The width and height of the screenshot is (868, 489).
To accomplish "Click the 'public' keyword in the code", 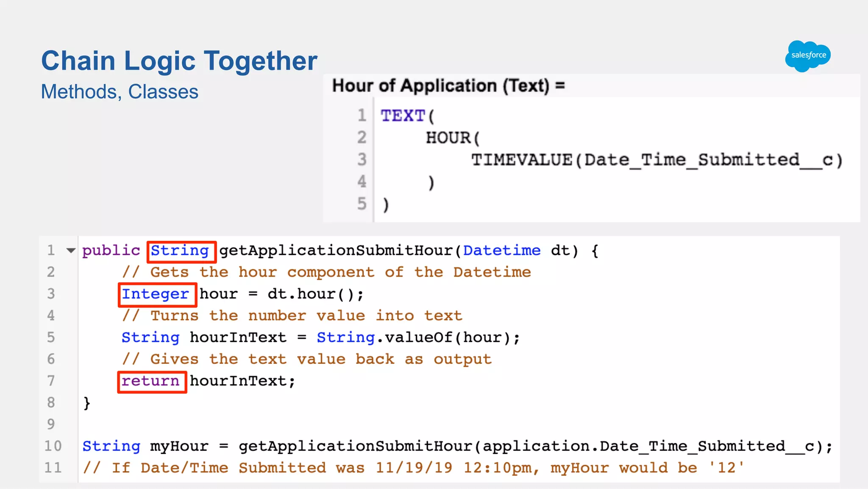I will tap(111, 251).
